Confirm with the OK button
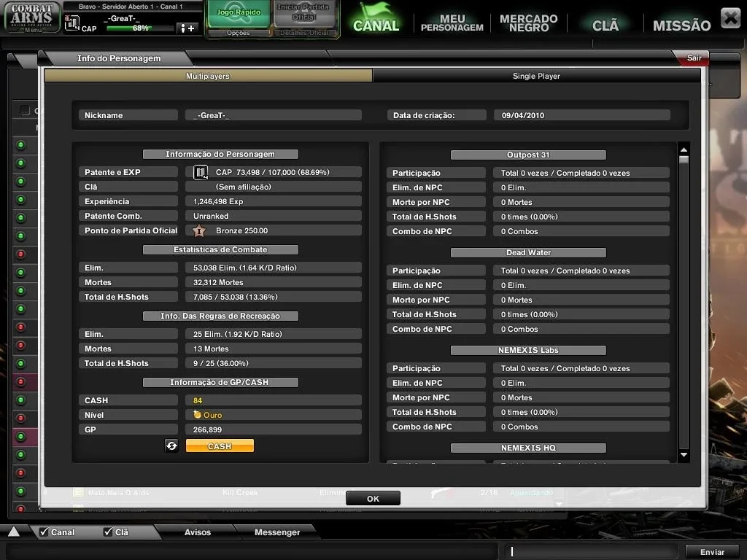Screen dimensions: 747x560 pos(373,498)
